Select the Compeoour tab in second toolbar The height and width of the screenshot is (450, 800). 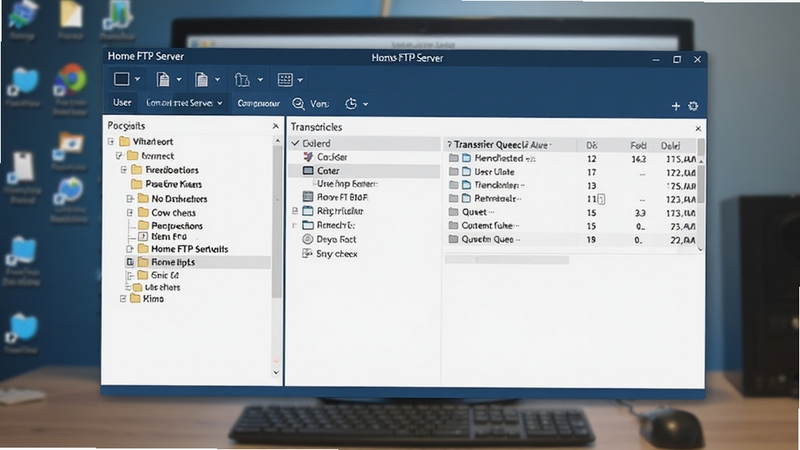pos(259,104)
